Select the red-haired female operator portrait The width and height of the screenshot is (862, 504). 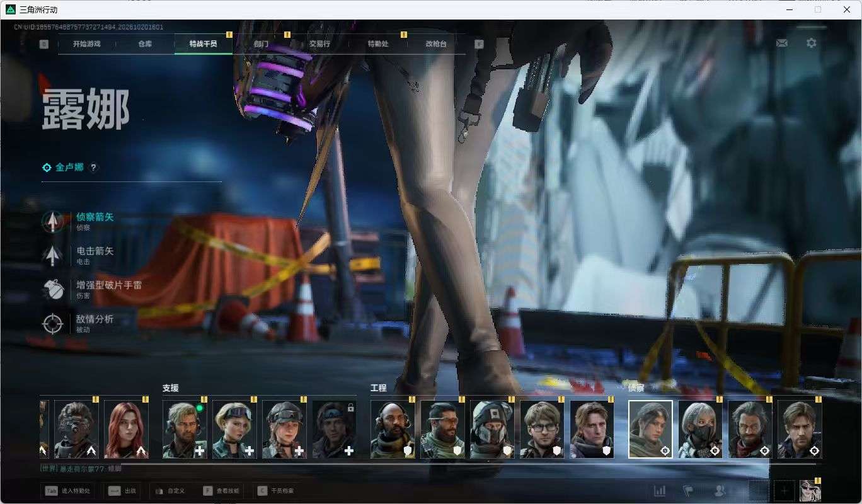click(x=126, y=430)
